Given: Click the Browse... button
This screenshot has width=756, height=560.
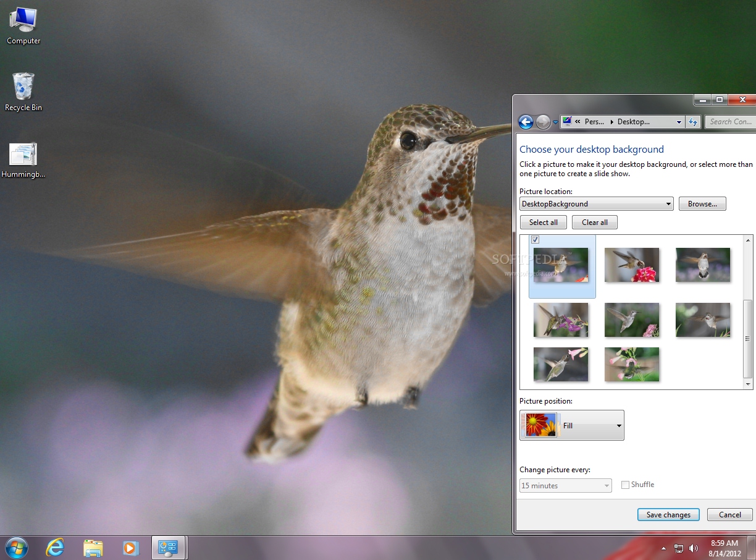Looking at the screenshot, I should click(x=702, y=204).
